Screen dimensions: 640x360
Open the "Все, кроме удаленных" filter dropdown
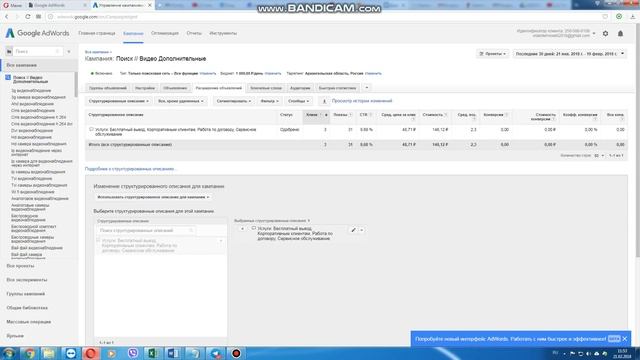pos(180,101)
